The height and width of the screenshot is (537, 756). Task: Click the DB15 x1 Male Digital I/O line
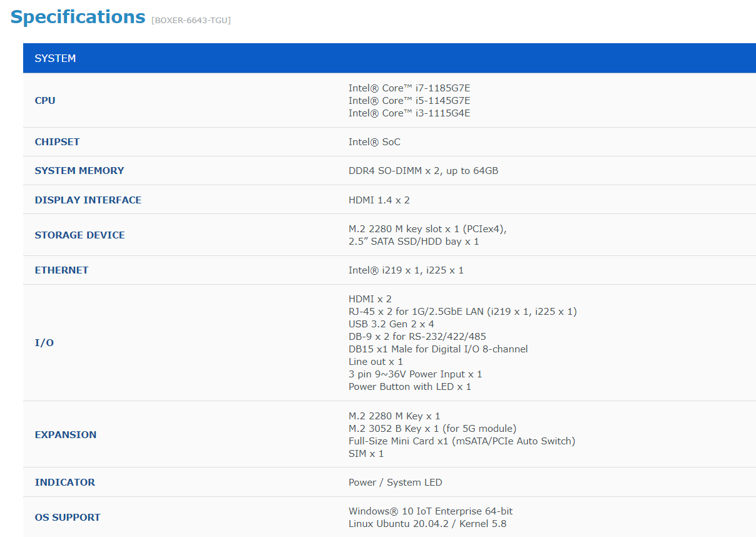point(438,349)
